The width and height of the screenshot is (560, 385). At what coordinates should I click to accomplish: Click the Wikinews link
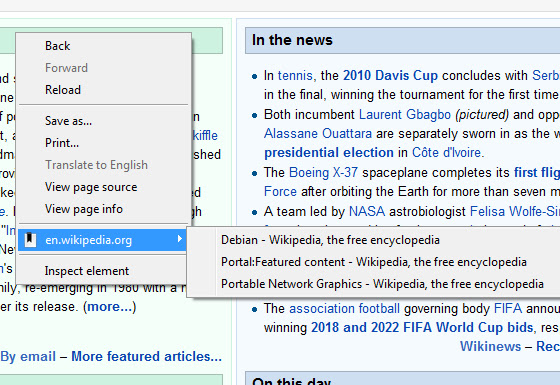click(490, 346)
